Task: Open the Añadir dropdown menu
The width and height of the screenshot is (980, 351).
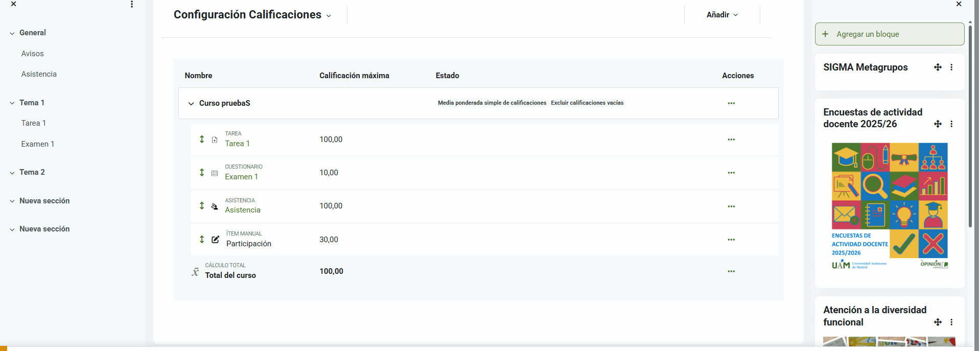Action: pos(722,15)
